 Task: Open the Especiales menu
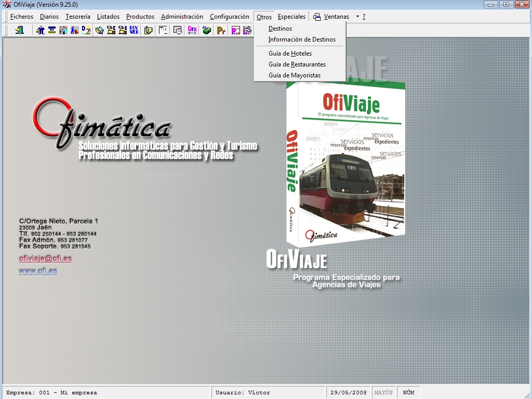291,16
